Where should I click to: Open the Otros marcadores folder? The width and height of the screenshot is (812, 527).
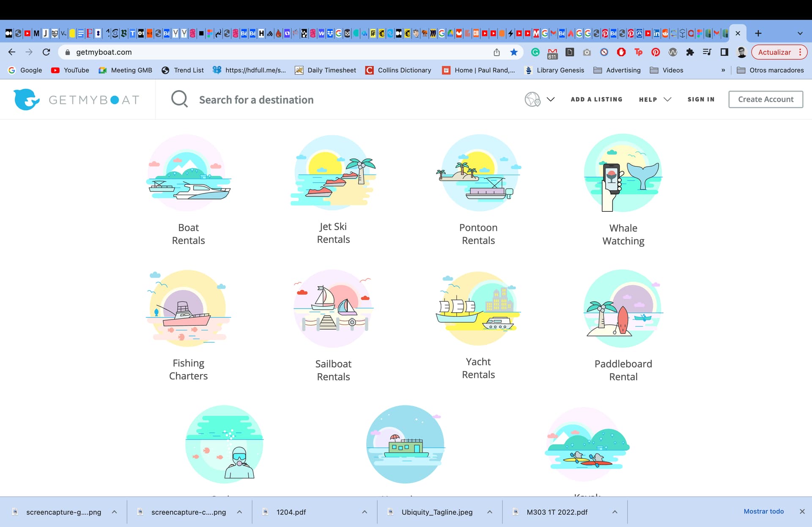(x=770, y=70)
